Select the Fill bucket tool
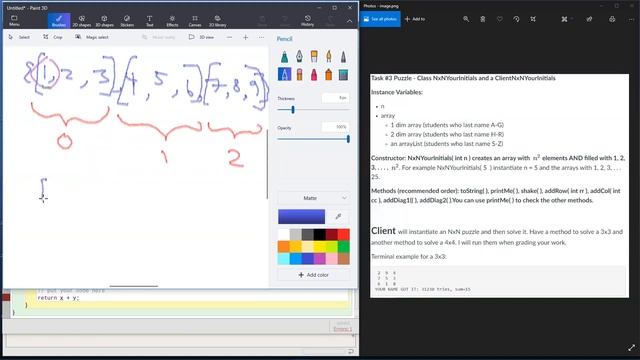Screen dimensions: 640x360 click(343, 74)
